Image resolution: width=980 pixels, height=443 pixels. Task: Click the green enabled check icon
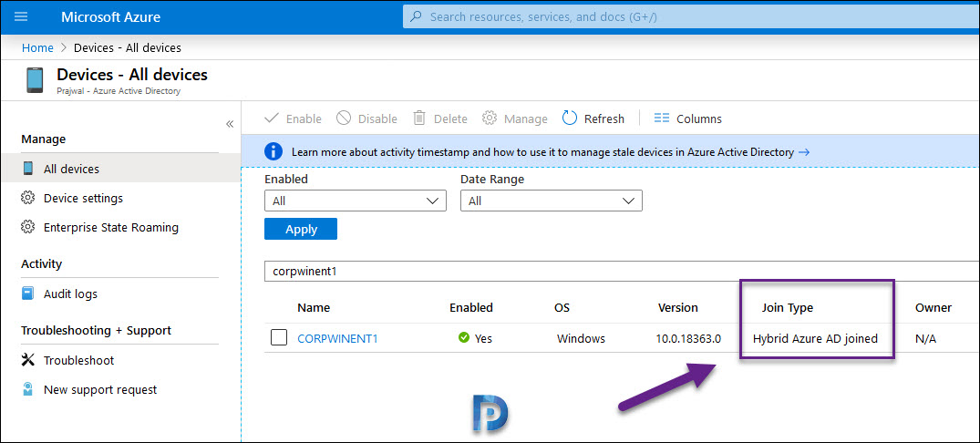tap(464, 338)
